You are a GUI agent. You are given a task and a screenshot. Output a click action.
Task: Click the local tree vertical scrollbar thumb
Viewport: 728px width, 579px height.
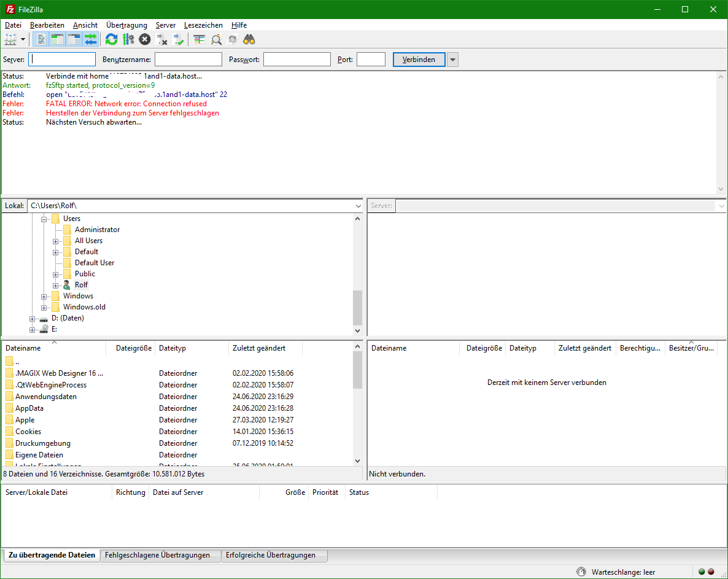[x=357, y=308]
